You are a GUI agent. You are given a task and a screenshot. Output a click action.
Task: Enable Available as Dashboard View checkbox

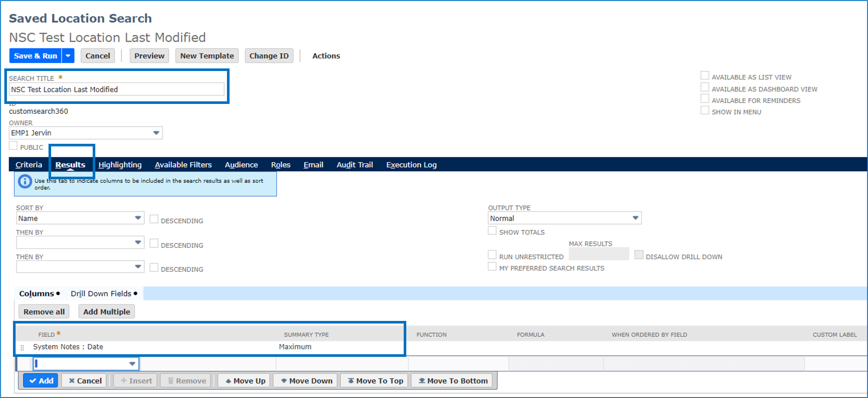(705, 87)
